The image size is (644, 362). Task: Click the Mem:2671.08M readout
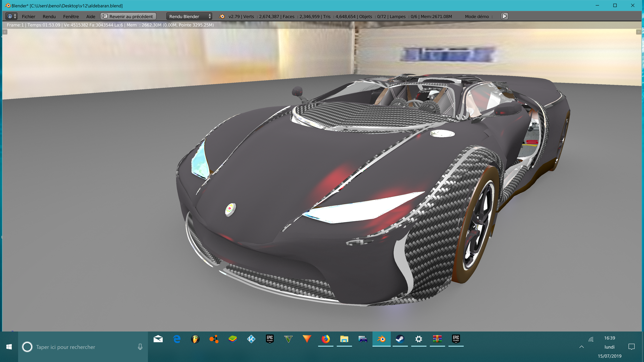point(436,16)
